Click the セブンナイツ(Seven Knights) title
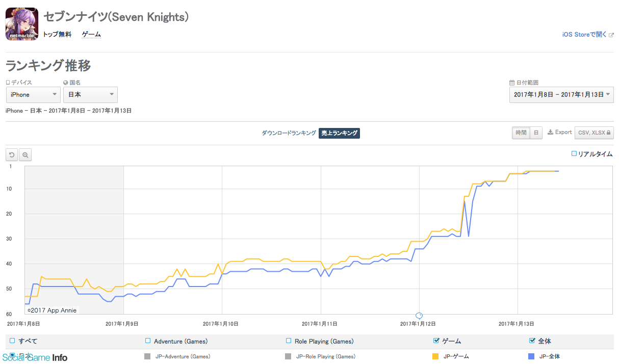 point(117,17)
